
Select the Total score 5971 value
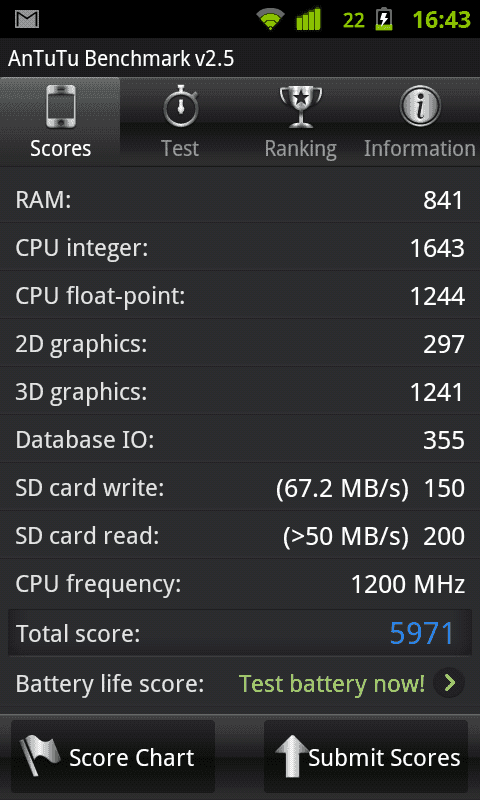point(422,633)
